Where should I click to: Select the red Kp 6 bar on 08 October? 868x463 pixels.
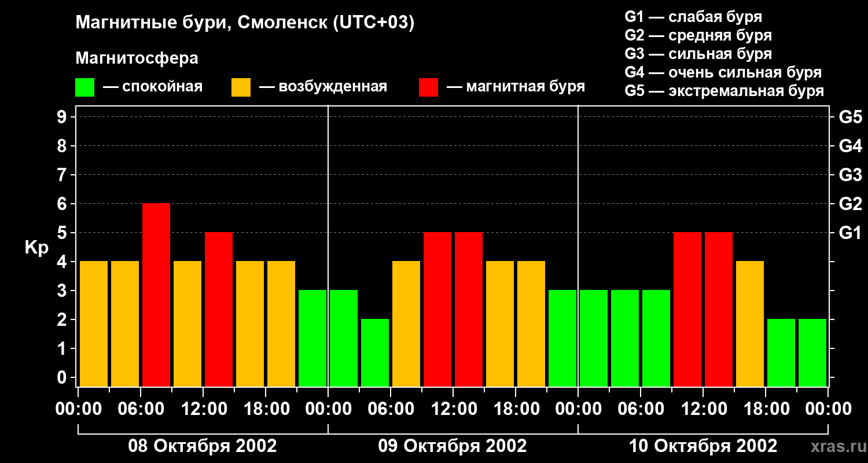[156, 295]
